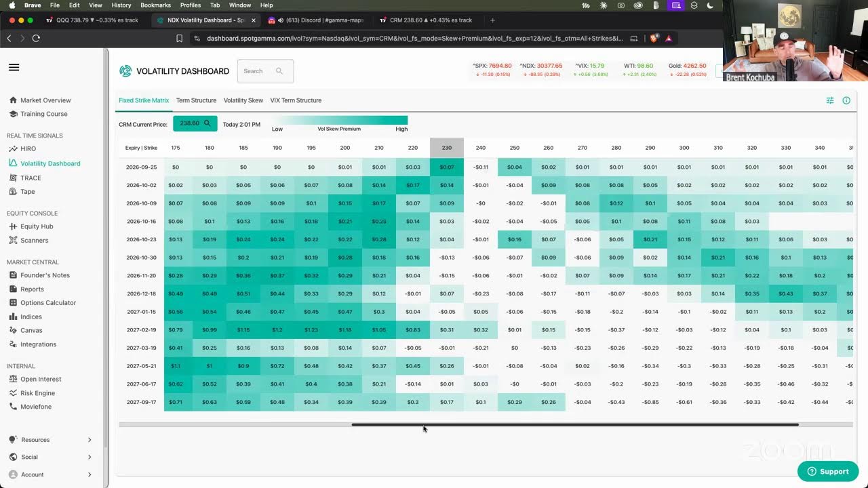Click the Brave Shields lion icon
The width and height of the screenshot is (868, 488).
pos(654,39)
